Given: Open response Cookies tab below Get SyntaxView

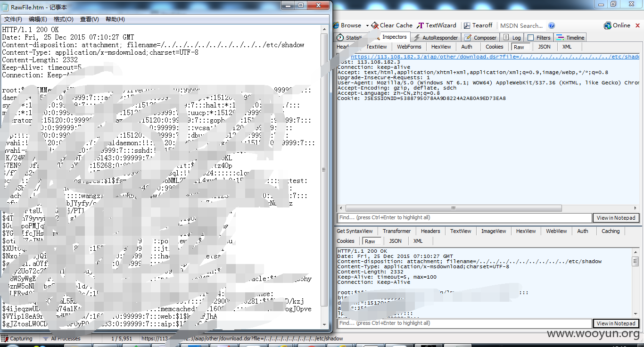Looking at the screenshot, I should click(346, 241).
